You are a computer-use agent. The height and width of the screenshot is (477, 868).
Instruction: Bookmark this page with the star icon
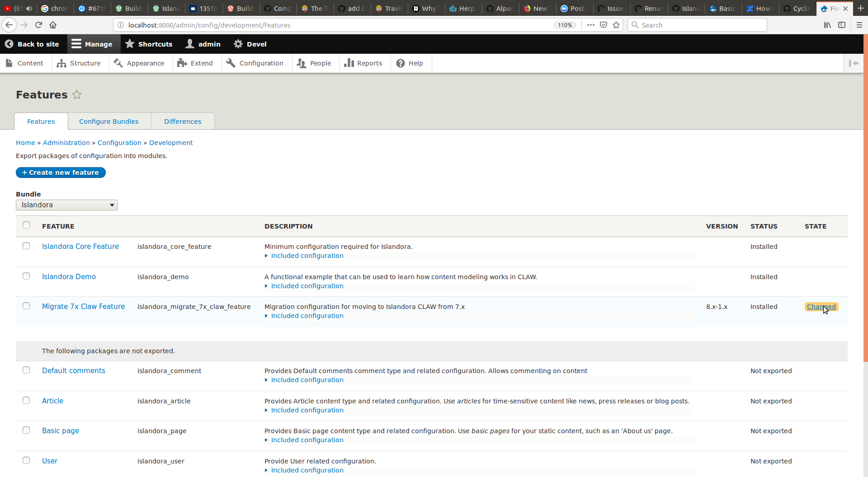[616, 25]
